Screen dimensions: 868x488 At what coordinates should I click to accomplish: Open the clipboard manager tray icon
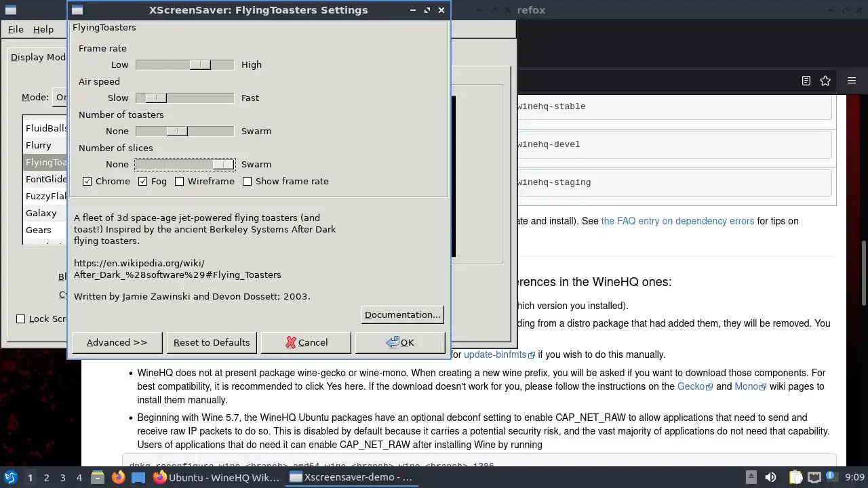(x=795, y=477)
